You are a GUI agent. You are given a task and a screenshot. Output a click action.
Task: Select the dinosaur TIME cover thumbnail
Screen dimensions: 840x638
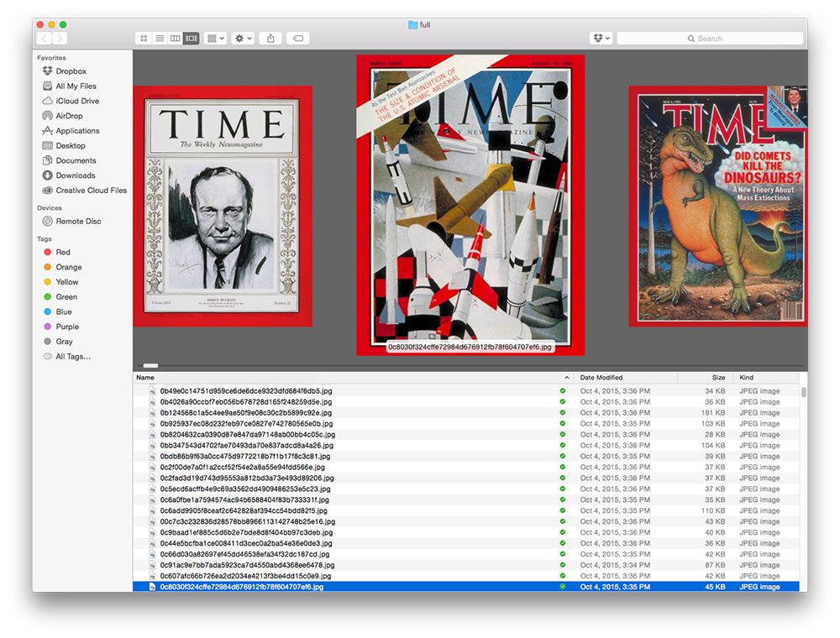tap(718, 206)
